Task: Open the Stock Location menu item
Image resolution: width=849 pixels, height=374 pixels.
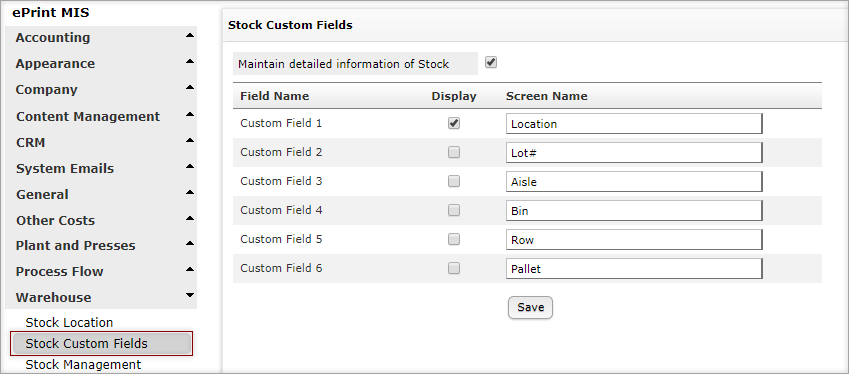Action: point(69,323)
